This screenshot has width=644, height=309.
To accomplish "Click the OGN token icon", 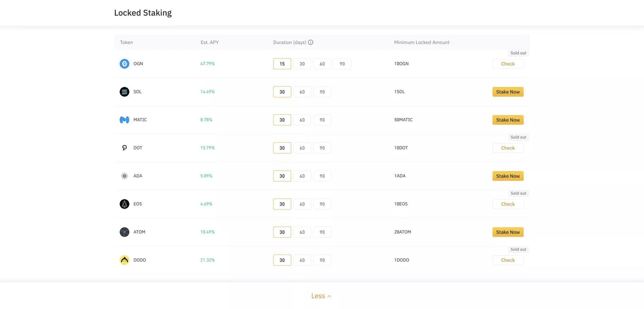I will (x=125, y=64).
